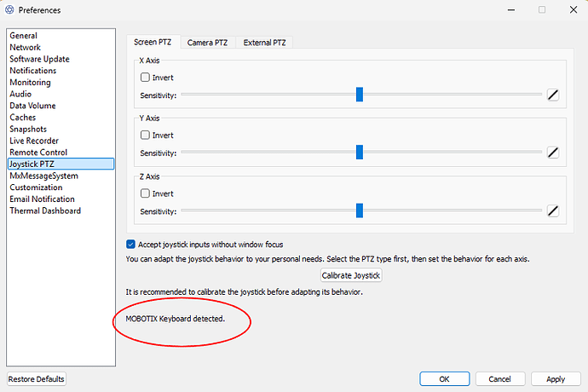Select Thermal Dashboard in the list
The image size is (588, 392).
61,210
